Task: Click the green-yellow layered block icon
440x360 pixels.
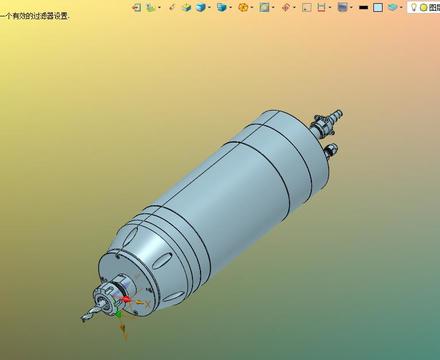Action: click(186, 7)
